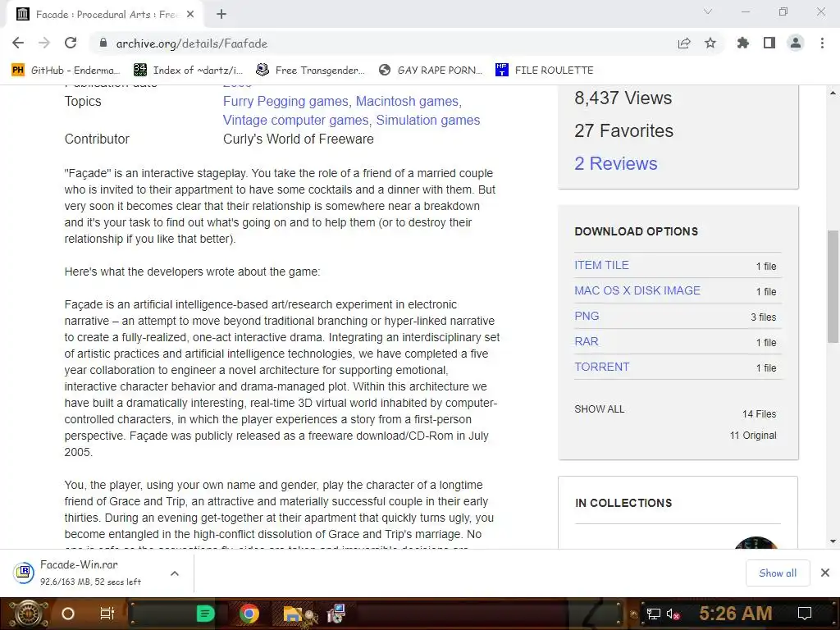Click the muted volume tray icon
Viewport: 840px width, 630px height.
pyautogui.click(x=673, y=614)
